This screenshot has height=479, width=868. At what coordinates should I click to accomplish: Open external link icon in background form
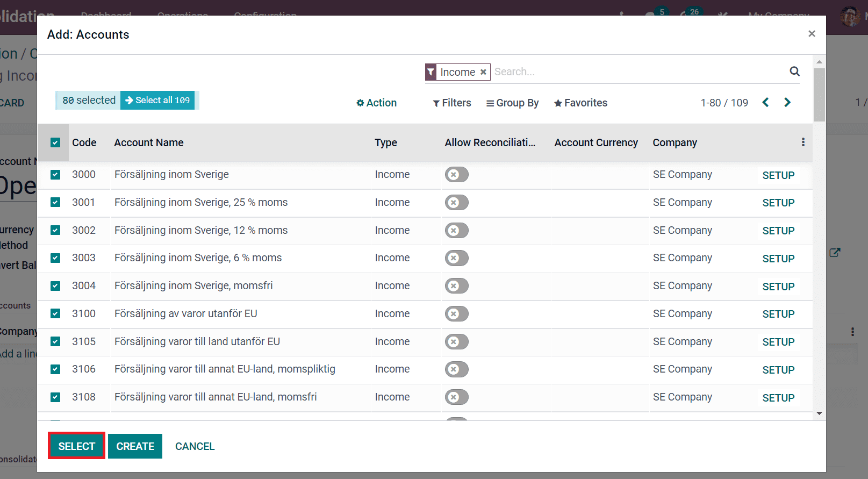835,252
